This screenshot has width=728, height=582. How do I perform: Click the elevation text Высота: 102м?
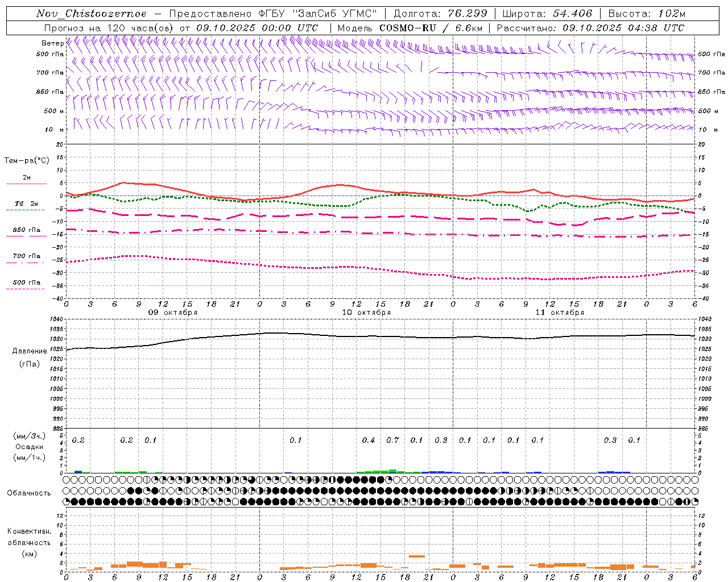point(647,14)
